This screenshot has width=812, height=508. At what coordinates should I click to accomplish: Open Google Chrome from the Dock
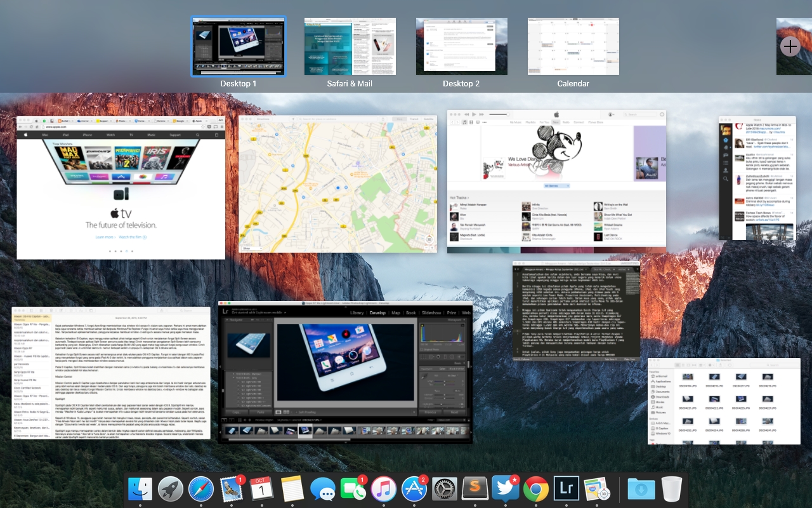coord(536,489)
